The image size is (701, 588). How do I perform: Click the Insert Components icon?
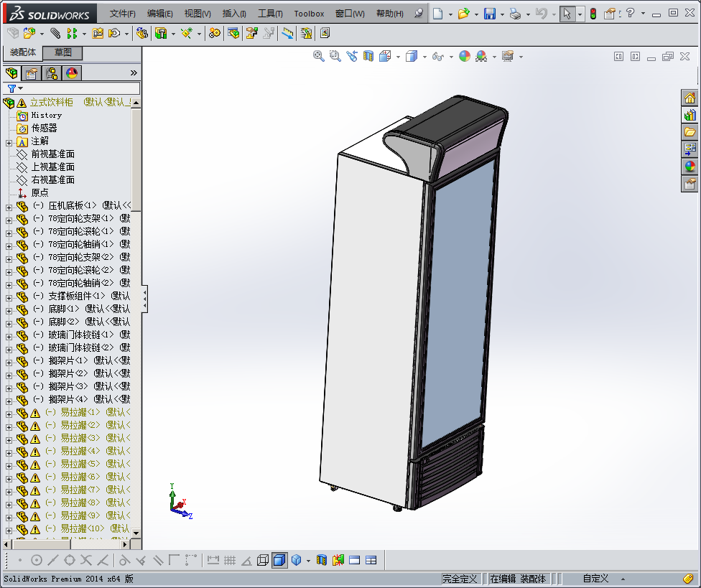29,33
